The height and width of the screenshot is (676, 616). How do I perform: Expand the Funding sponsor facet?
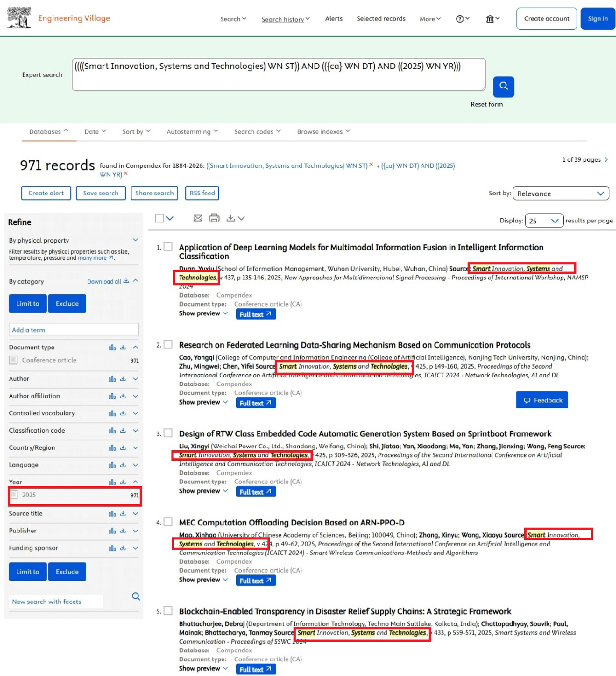(136, 548)
